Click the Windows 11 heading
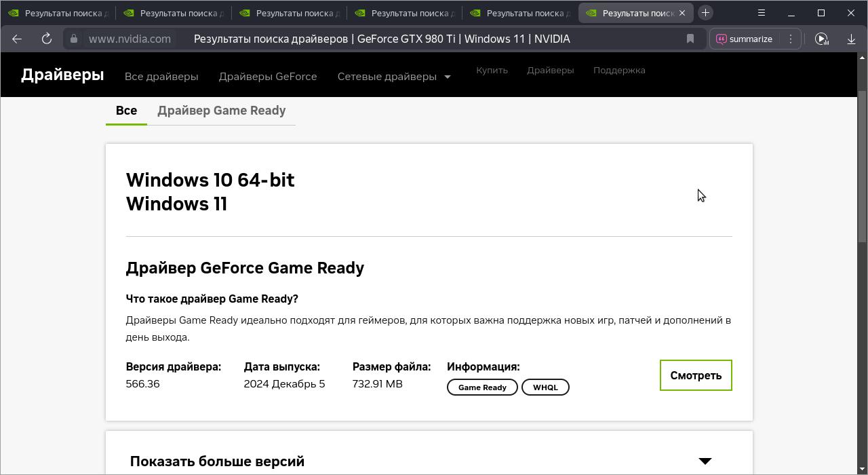 (176, 204)
